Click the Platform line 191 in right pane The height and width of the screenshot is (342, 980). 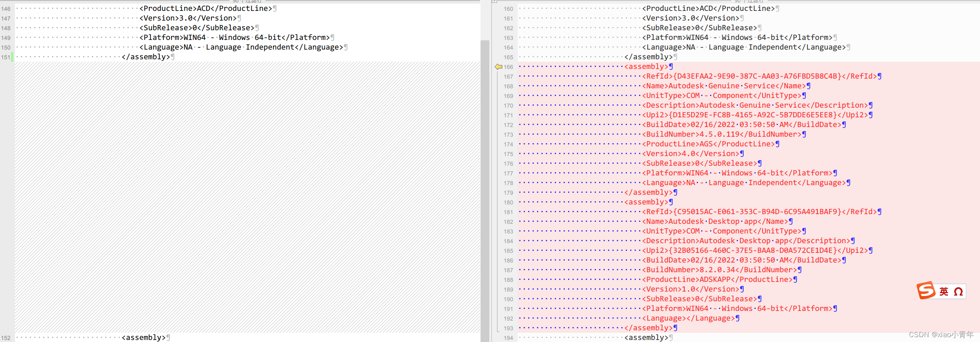pos(738,309)
